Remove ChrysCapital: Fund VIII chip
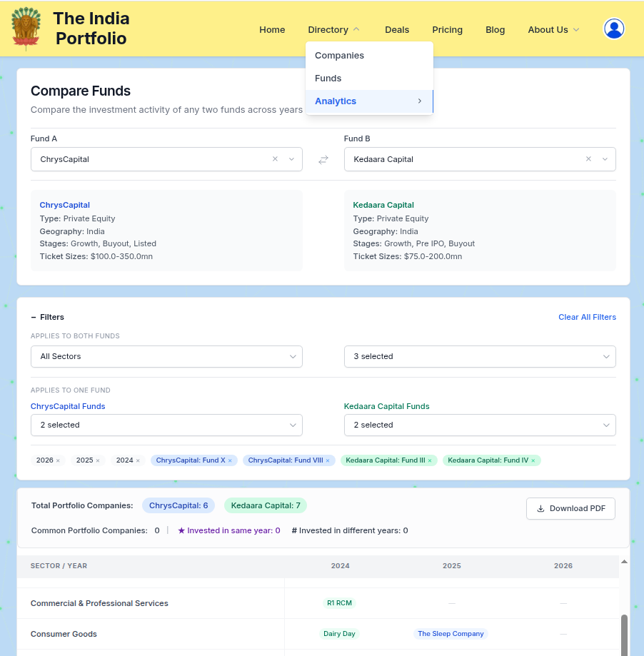The image size is (644, 656). pos(328,460)
